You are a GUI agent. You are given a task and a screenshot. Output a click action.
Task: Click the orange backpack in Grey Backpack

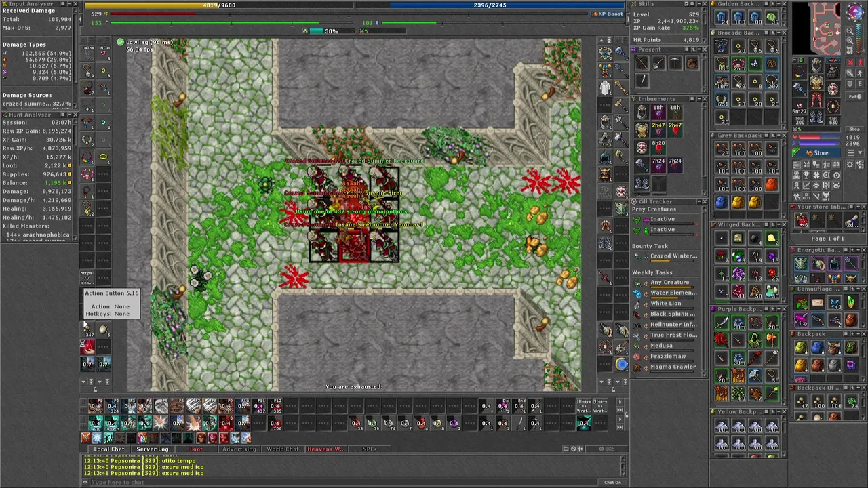[x=772, y=185]
